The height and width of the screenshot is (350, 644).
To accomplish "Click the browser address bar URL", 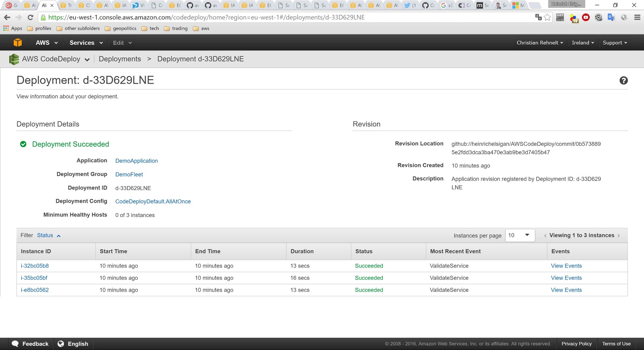I will 206,17.
